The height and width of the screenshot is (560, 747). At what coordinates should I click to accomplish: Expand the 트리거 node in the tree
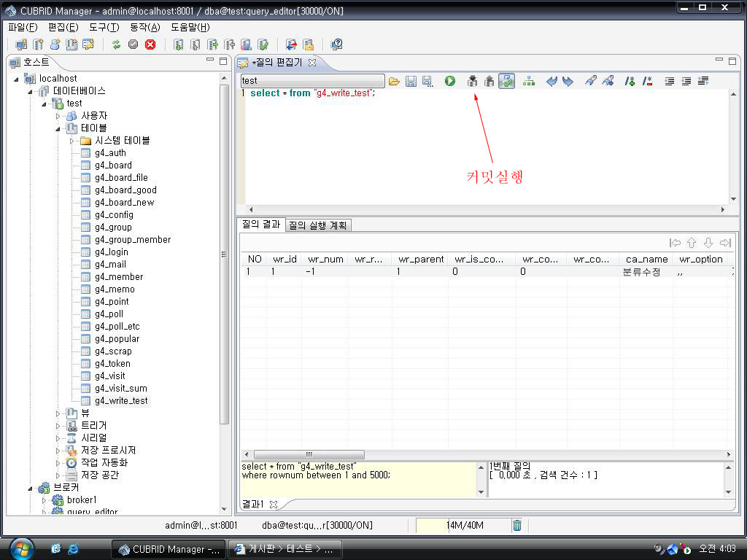pos(58,426)
